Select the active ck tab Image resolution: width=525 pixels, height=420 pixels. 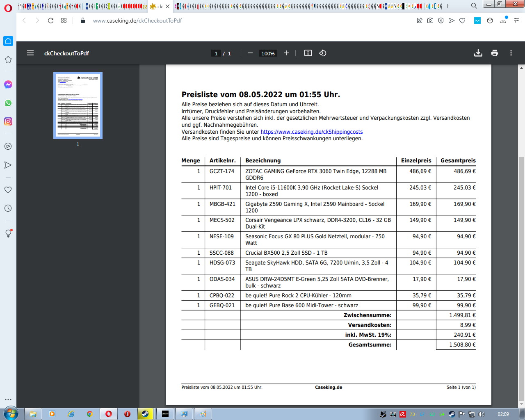157,6
